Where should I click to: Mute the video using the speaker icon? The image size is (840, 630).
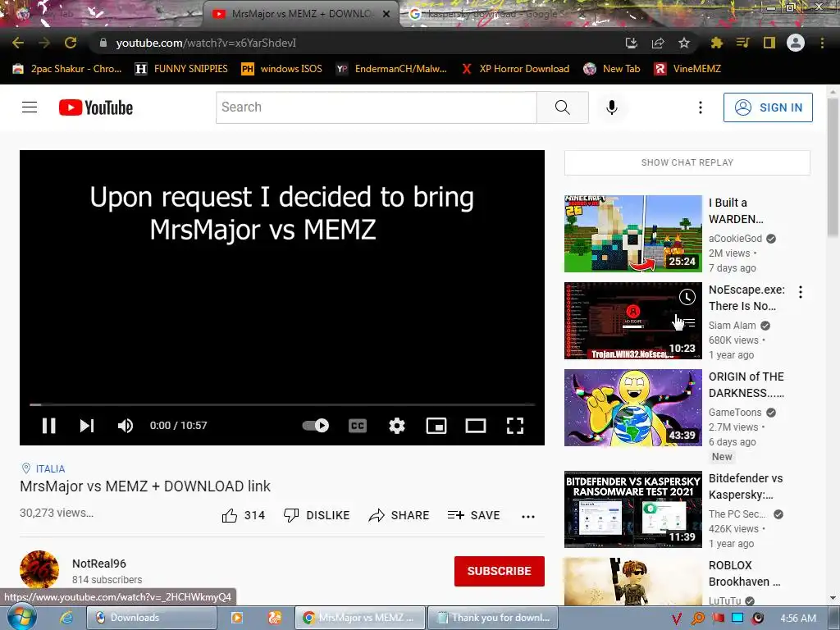click(x=126, y=426)
